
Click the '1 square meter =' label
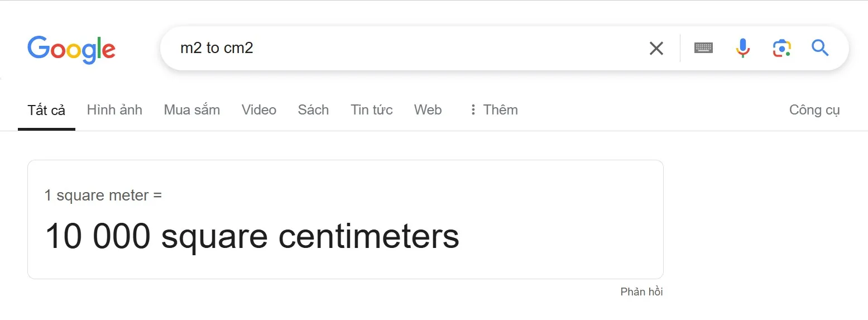click(103, 195)
